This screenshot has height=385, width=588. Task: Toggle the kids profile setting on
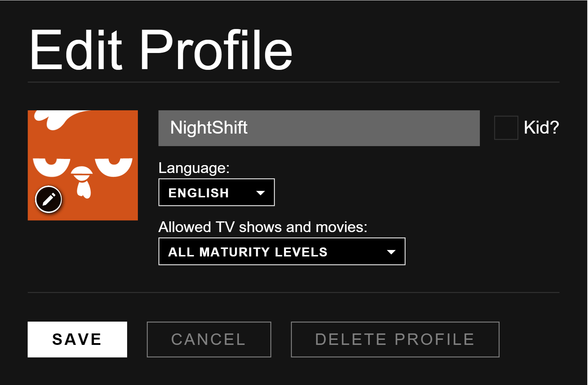point(506,128)
